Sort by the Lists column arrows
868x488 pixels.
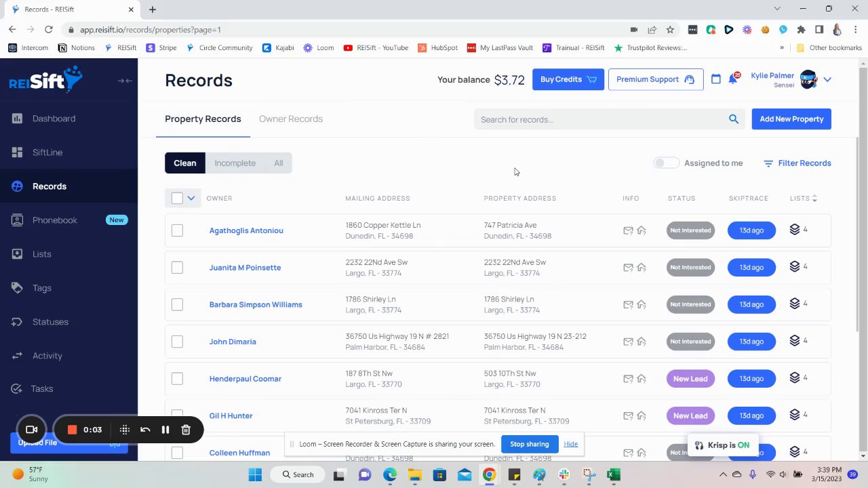point(814,198)
